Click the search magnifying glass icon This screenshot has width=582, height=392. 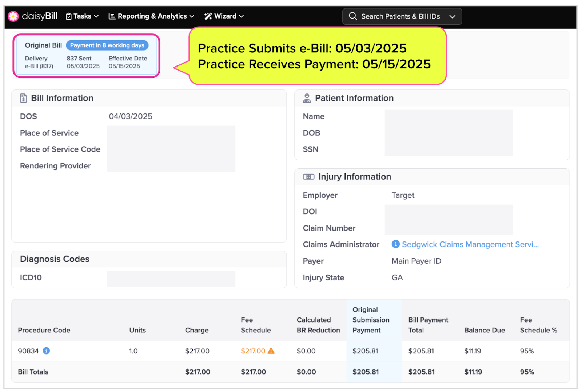pyautogui.click(x=353, y=16)
